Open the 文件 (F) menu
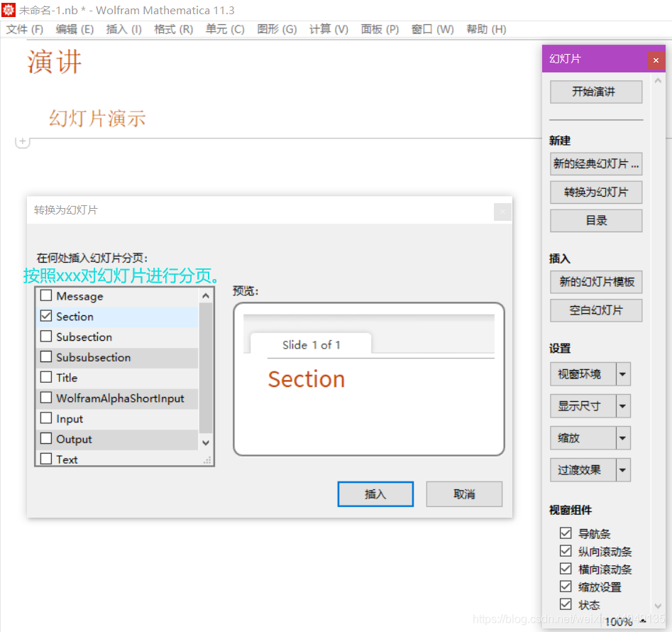Screen dimensions: 672x632 pyautogui.click(x=25, y=29)
